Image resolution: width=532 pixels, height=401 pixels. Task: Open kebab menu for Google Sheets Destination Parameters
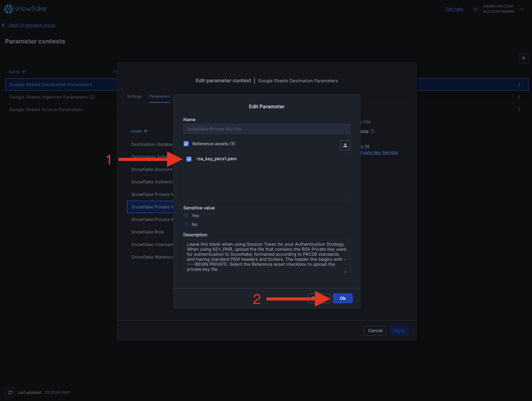(x=519, y=85)
